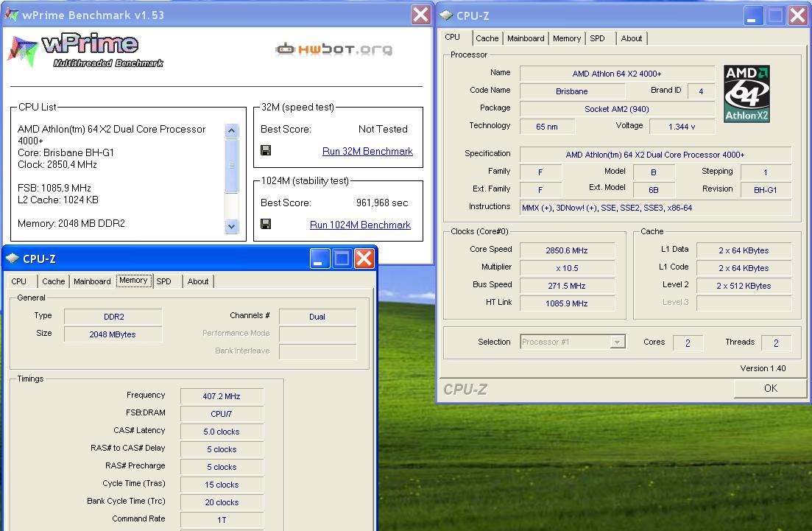Save the 32M benchmark score floppy icon
This screenshot has width=812, height=531.
pyautogui.click(x=266, y=150)
